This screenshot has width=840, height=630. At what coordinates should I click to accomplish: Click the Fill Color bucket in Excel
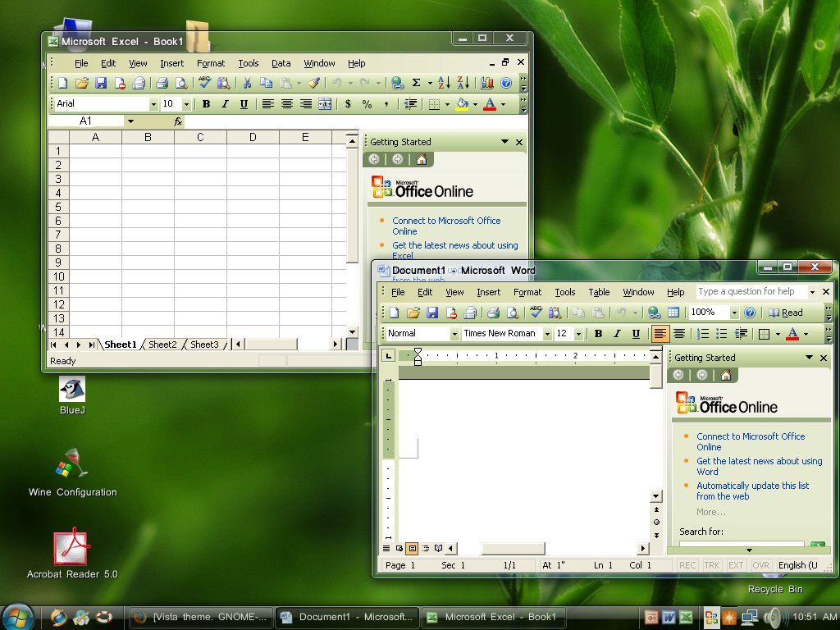pos(462,104)
